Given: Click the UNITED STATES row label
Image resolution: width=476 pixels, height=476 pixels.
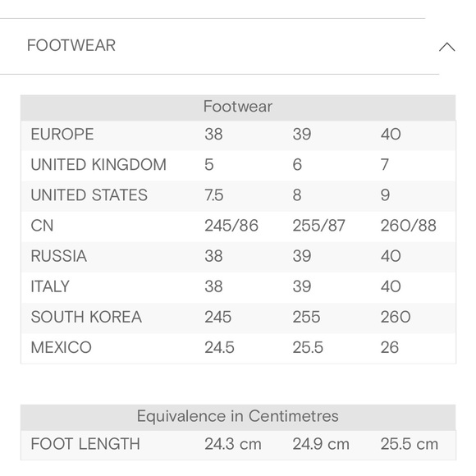Looking at the screenshot, I should pos(89,195).
